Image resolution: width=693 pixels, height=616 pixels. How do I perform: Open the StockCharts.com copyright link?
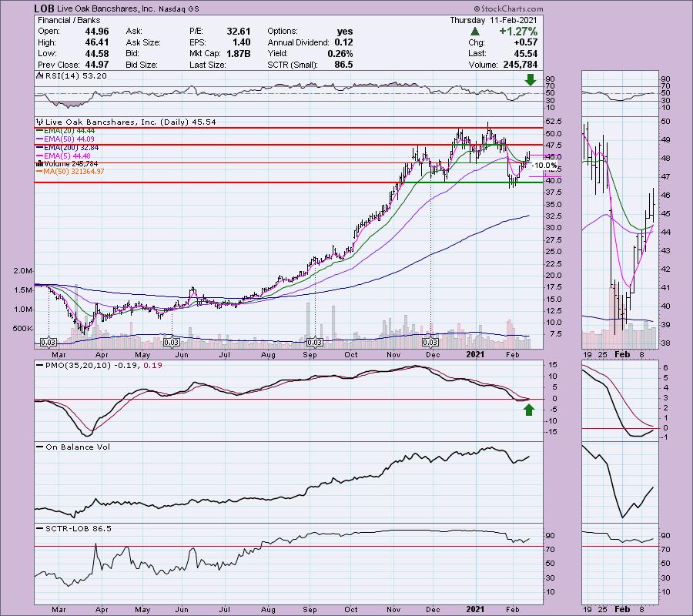[508, 8]
